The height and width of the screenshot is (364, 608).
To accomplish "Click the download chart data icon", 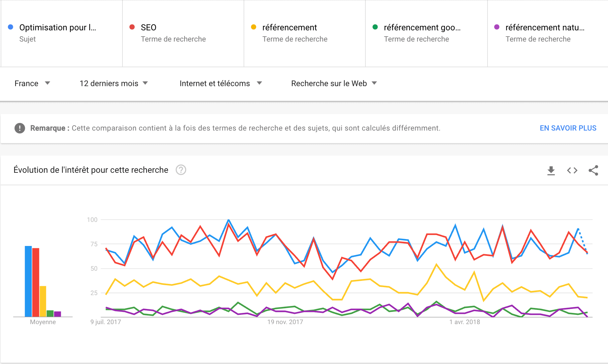I will (551, 170).
